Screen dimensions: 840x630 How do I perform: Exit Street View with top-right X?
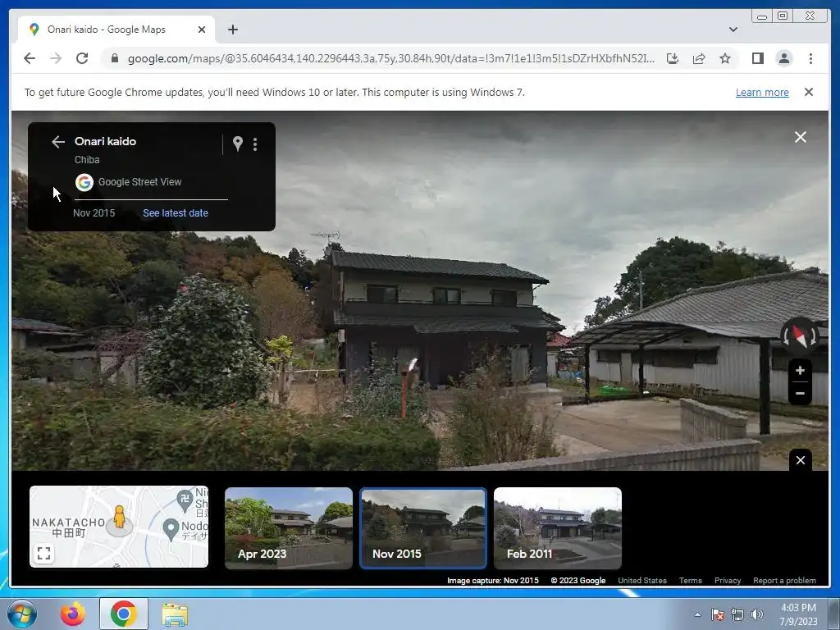coord(800,137)
